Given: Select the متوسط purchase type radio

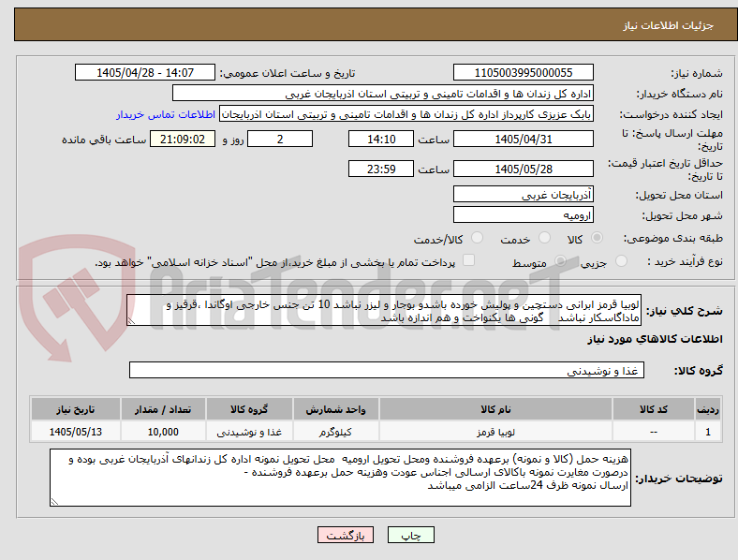Looking at the screenshot, I should [x=560, y=260].
